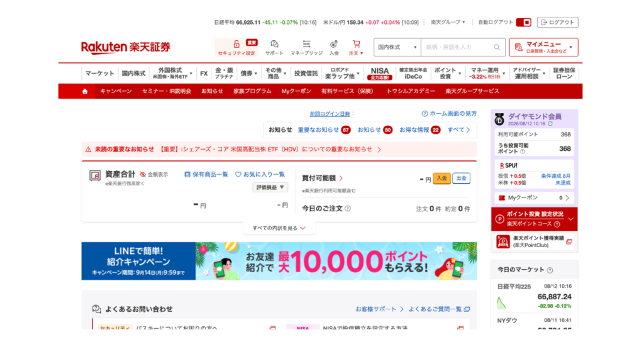Open NISA menu
644x337 pixels.
point(379,74)
